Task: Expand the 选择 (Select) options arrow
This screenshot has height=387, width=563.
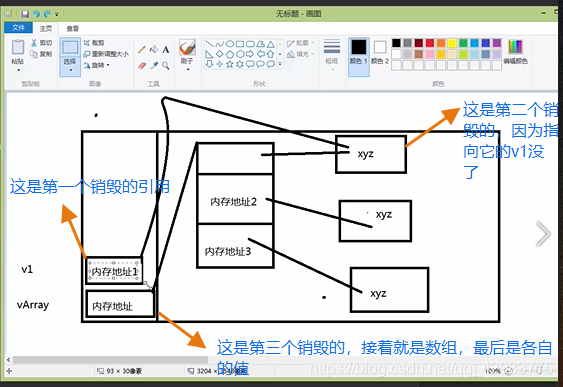Action: pyautogui.click(x=70, y=70)
